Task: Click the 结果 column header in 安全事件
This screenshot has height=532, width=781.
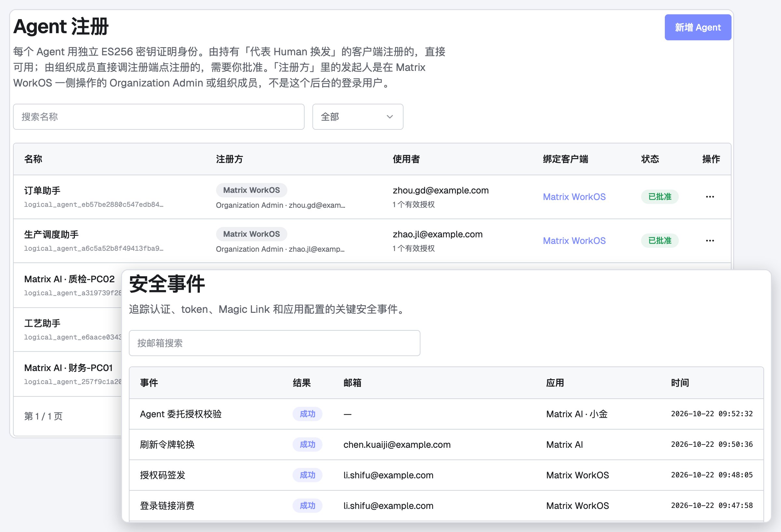Action: 301,383
